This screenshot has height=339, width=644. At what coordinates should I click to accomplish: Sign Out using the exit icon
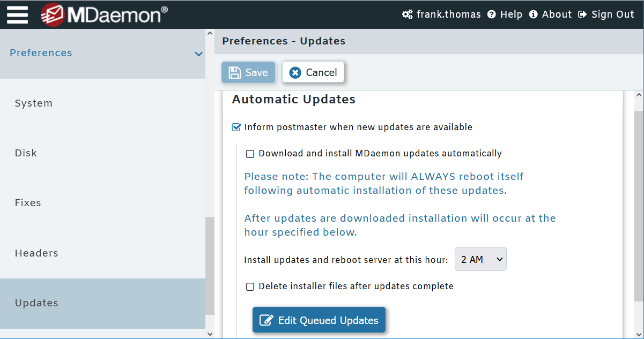(582, 14)
